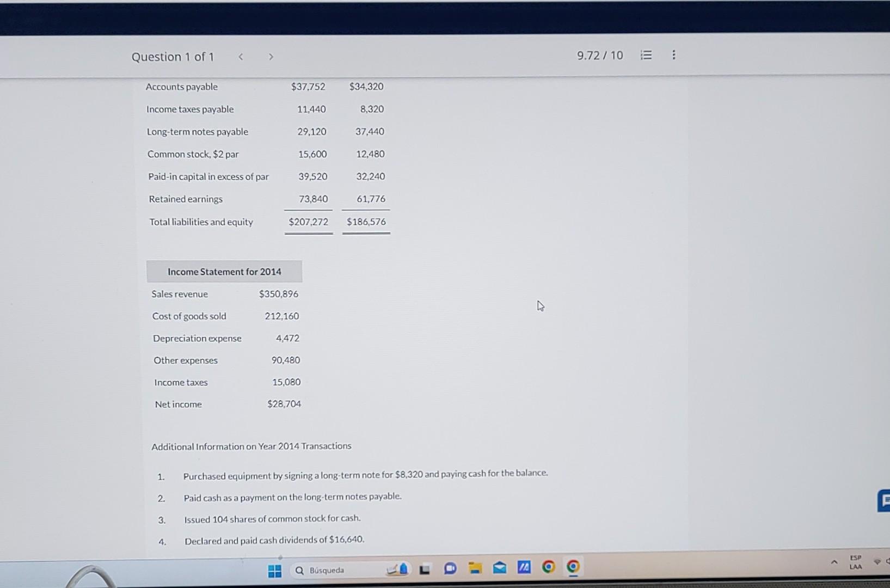The image size is (890, 588).
Task: Expand hidden icons in the system tray
Action: coord(834,562)
